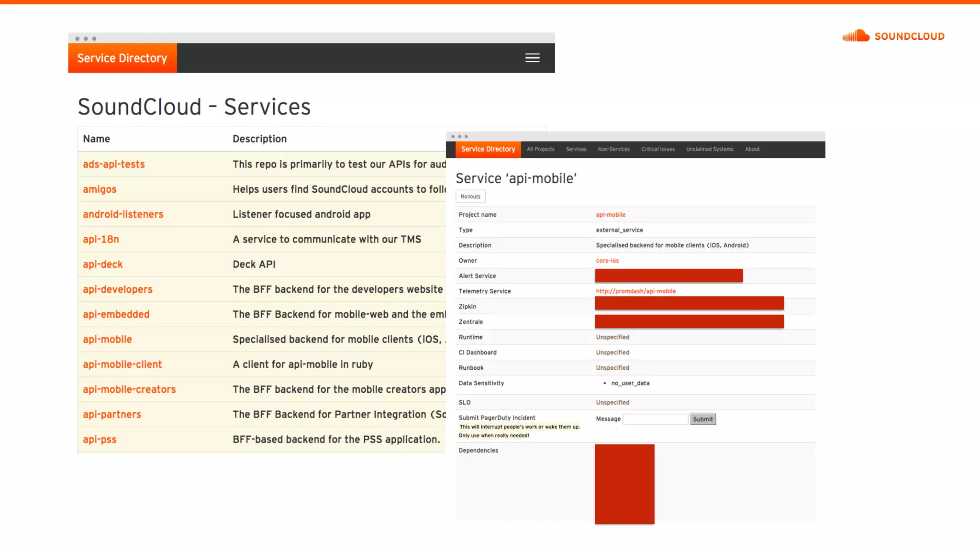The width and height of the screenshot is (980, 551).
Task: Open the About nav item
Action: 752,149
